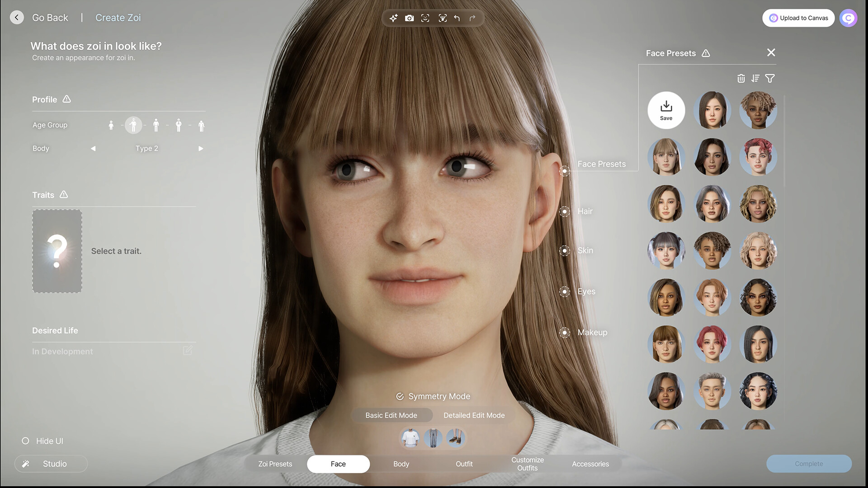Select the symmetry mode icon
This screenshot has width=868, height=488.
pos(400,396)
